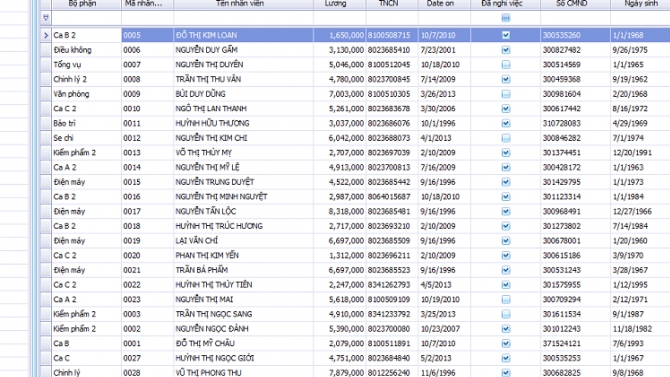Click filter field under Số CMND
This screenshot has width=670, height=377.
click(x=575, y=18)
